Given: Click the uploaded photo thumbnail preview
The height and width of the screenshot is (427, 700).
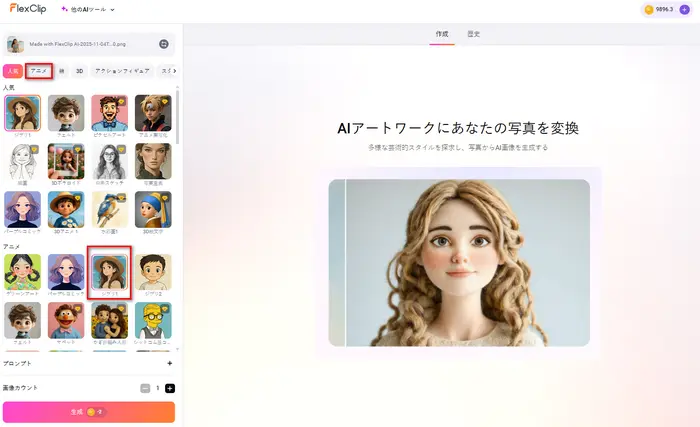Looking at the screenshot, I should pyautogui.click(x=15, y=44).
